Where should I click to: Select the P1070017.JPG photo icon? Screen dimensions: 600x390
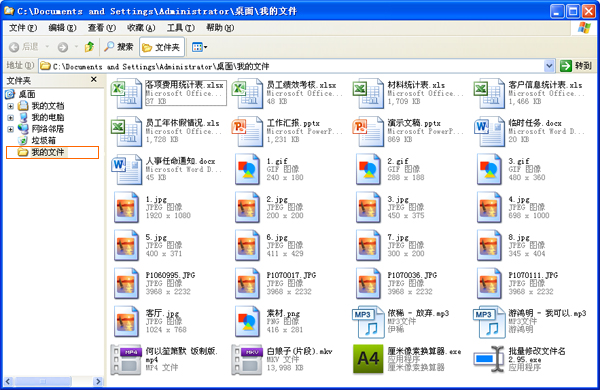pos(247,283)
